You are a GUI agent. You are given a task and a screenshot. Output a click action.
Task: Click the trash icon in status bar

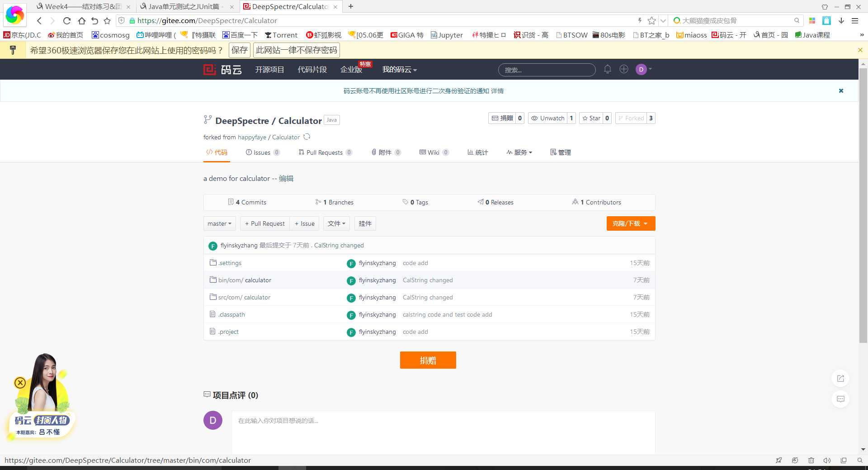pos(811,460)
